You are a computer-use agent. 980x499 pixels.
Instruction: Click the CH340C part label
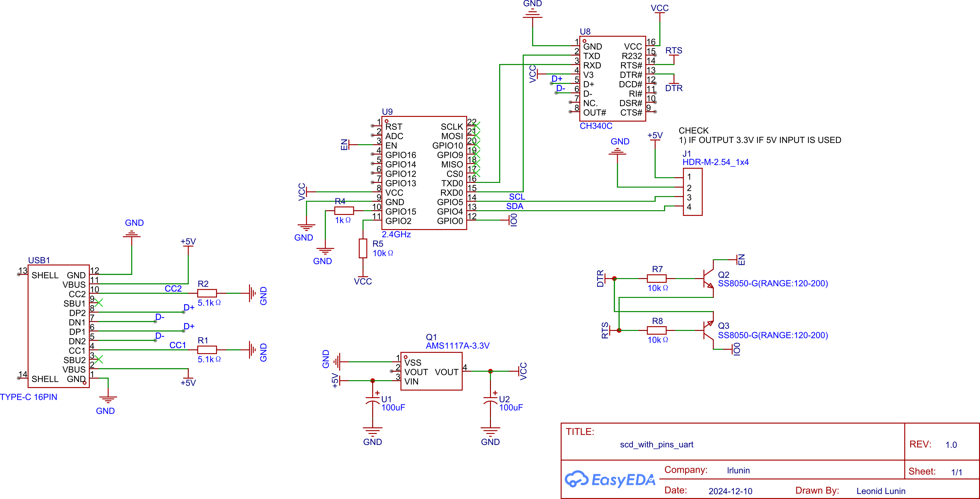coord(596,126)
